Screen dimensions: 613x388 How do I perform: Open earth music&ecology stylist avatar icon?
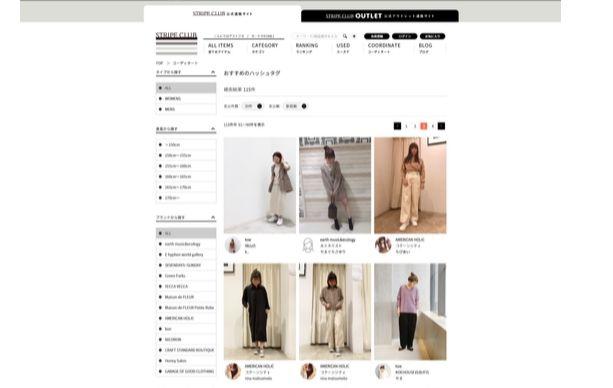click(x=308, y=245)
